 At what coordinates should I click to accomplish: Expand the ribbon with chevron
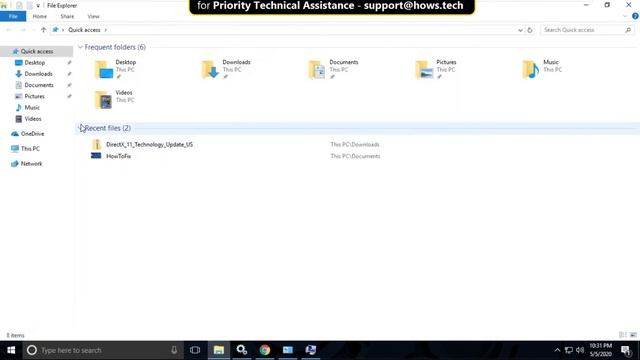point(625,16)
